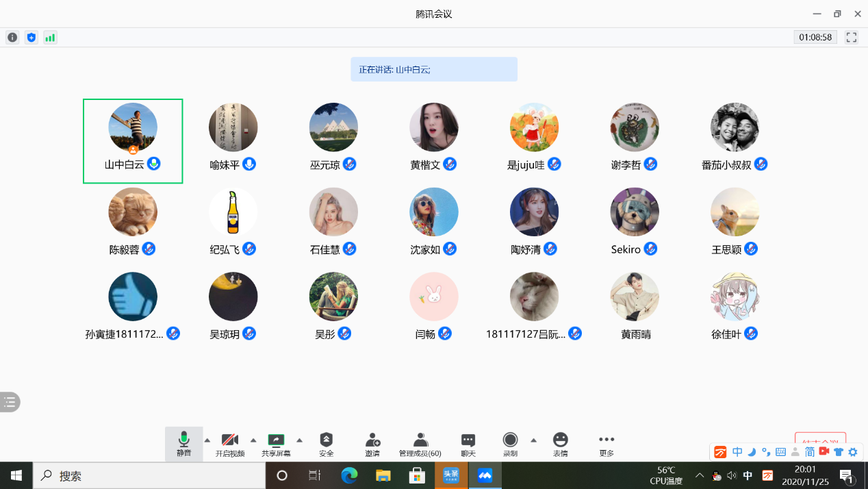Screen dimensions: 868x489
Task: Open the meeting info icon
Action: point(12,38)
